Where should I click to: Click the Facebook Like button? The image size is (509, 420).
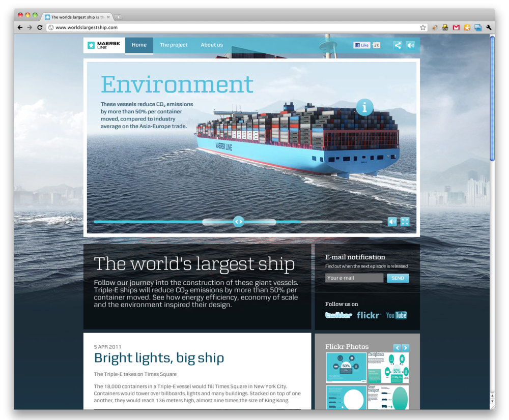(361, 45)
